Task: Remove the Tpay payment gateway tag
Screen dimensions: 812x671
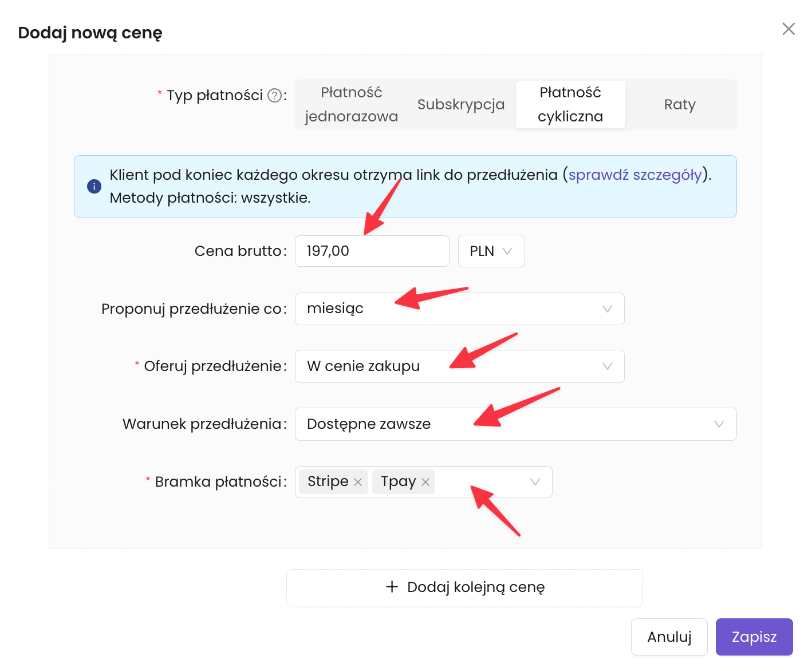Action: click(x=425, y=482)
